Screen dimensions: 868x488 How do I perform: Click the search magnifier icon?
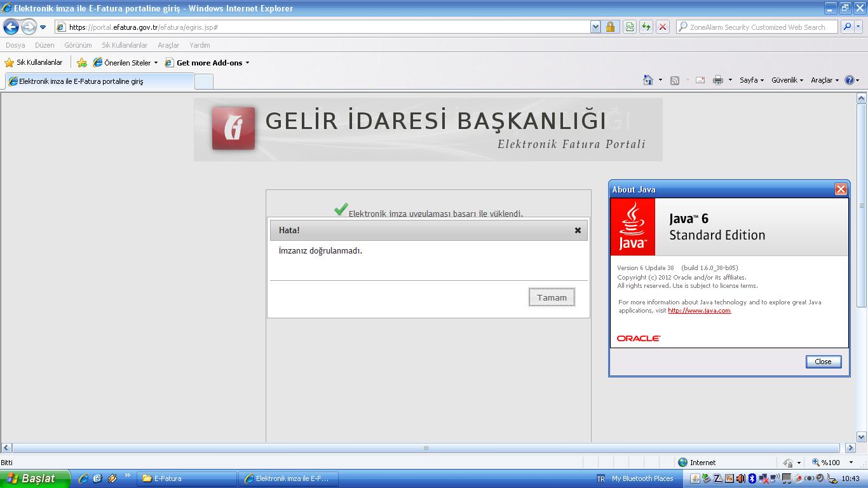846,27
